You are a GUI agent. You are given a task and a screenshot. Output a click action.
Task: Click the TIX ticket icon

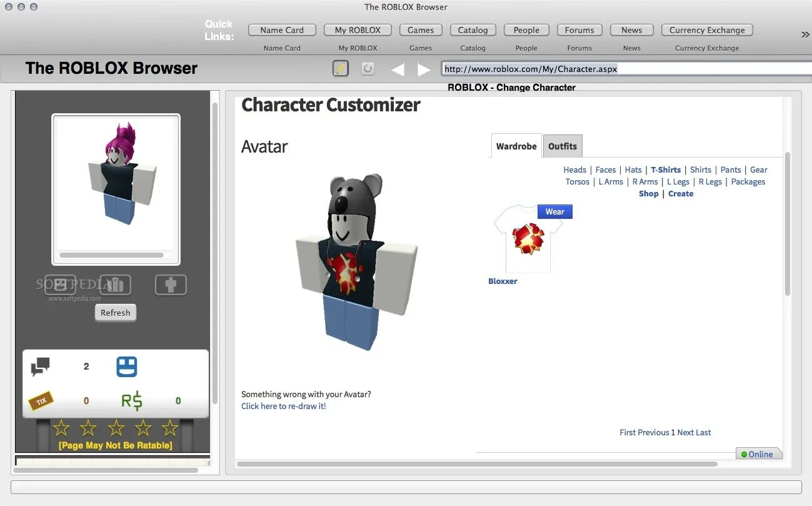pos(41,400)
